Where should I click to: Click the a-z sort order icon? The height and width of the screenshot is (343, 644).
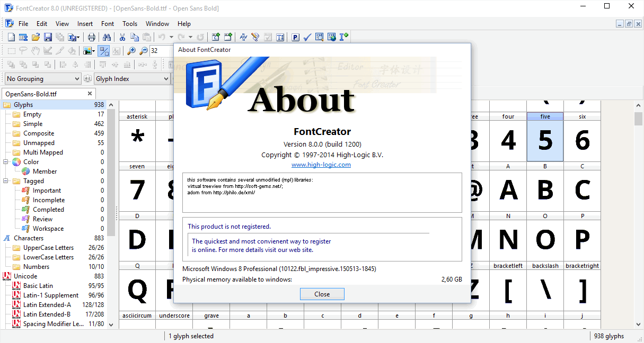(88, 79)
